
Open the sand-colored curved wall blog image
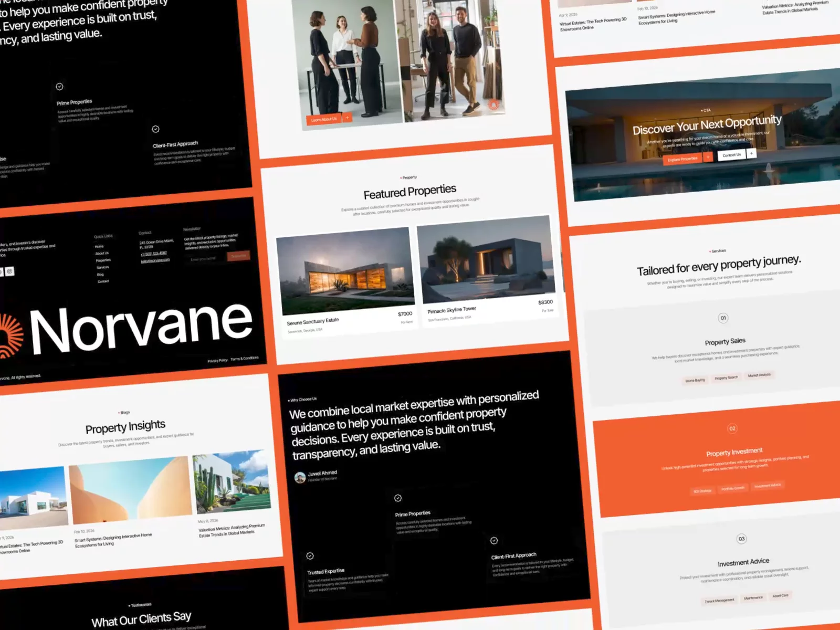click(x=131, y=491)
